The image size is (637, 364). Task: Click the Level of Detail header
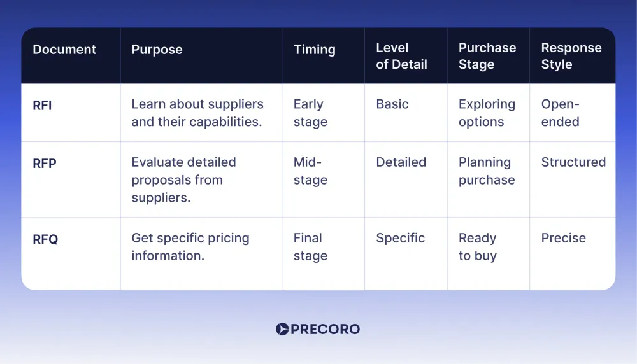coord(401,56)
